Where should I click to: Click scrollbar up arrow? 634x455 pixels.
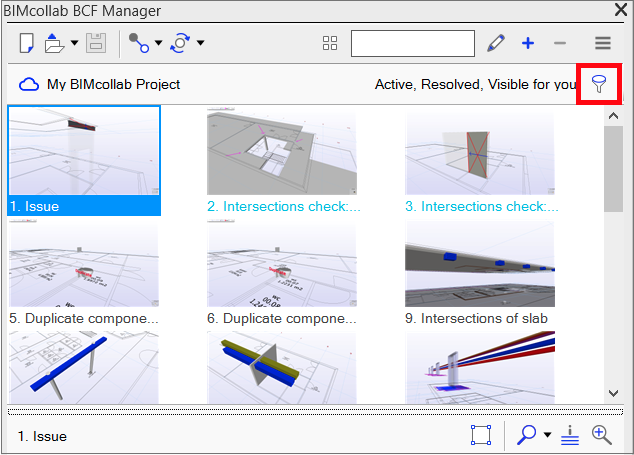click(x=613, y=116)
